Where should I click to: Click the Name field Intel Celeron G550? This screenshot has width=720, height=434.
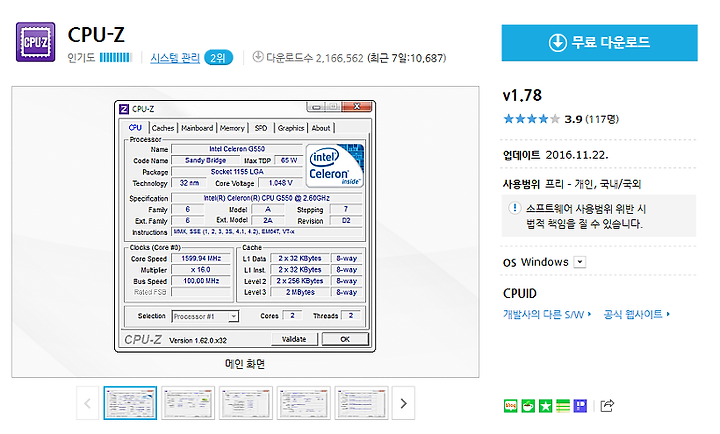[237, 149]
